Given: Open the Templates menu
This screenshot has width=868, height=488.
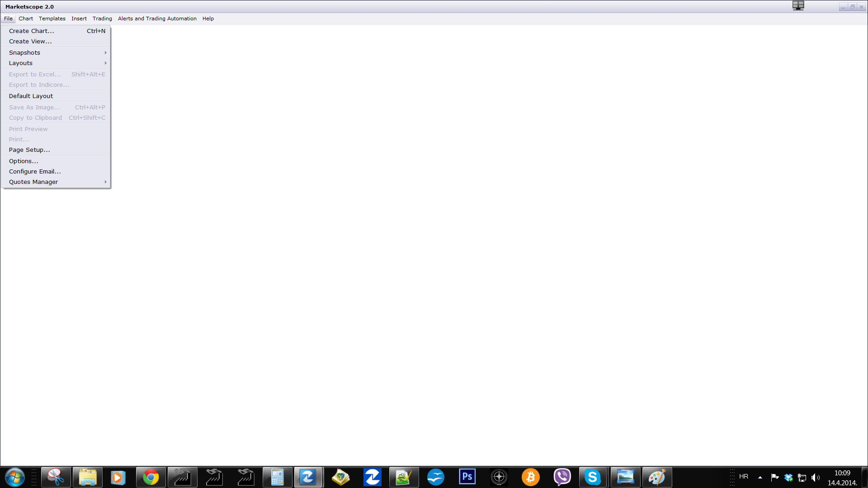Looking at the screenshot, I should pyautogui.click(x=52, y=19).
